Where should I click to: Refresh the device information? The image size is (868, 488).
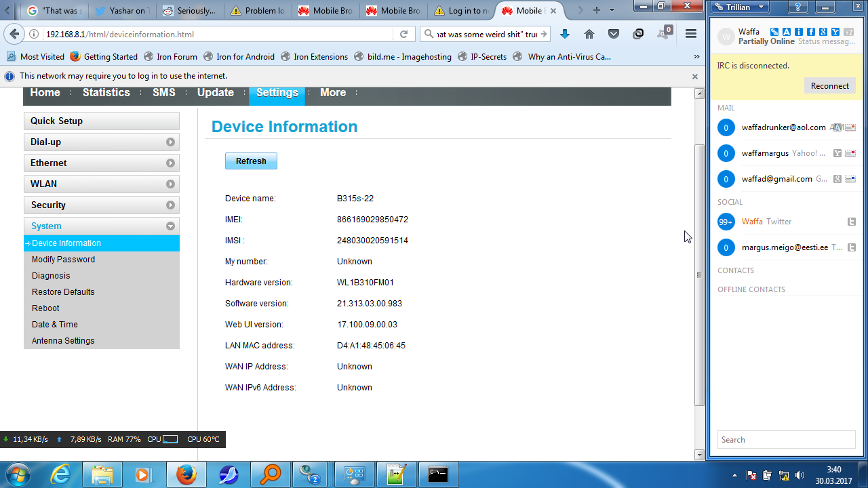click(x=251, y=161)
